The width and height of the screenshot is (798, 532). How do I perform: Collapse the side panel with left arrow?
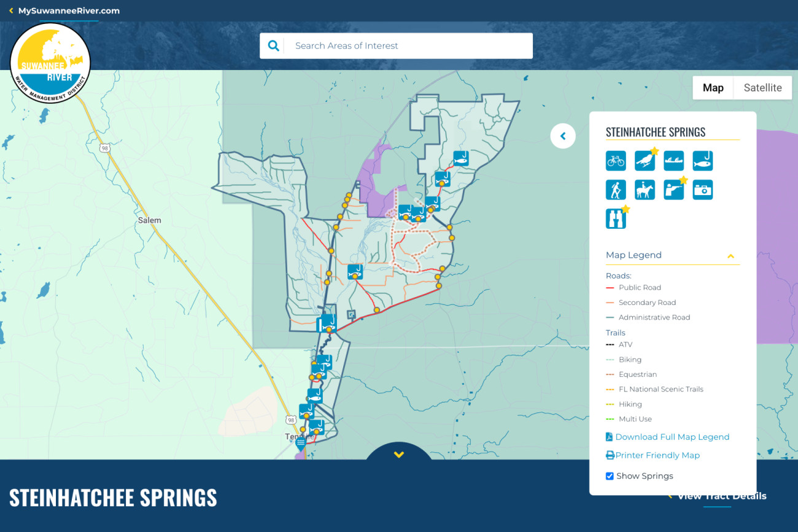[x=563, y=136]
